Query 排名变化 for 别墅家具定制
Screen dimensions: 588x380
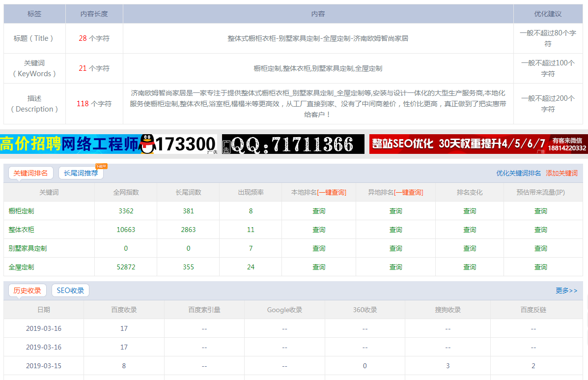[x=470, y=248]
